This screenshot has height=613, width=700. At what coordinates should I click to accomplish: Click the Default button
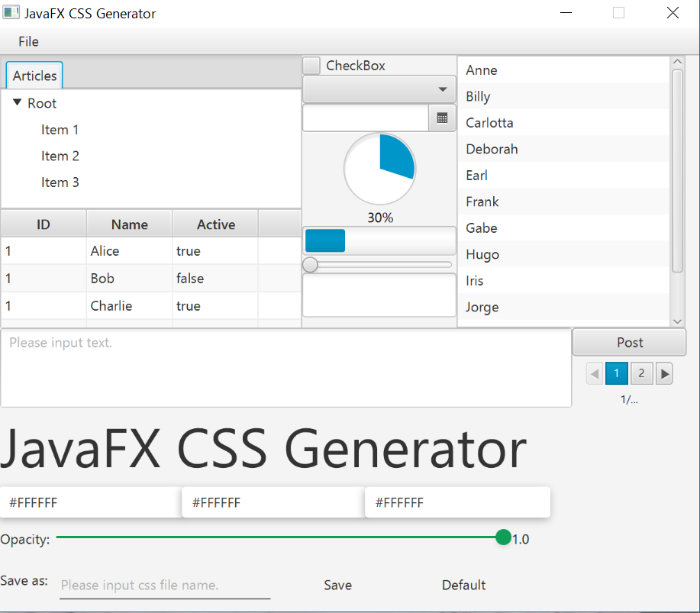pos(463,585)
